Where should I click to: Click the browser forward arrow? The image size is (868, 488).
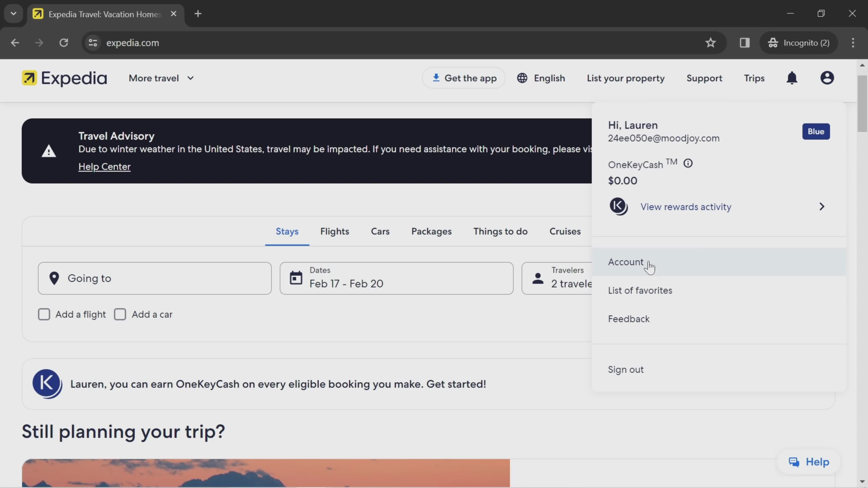click(x=39, y=43)
